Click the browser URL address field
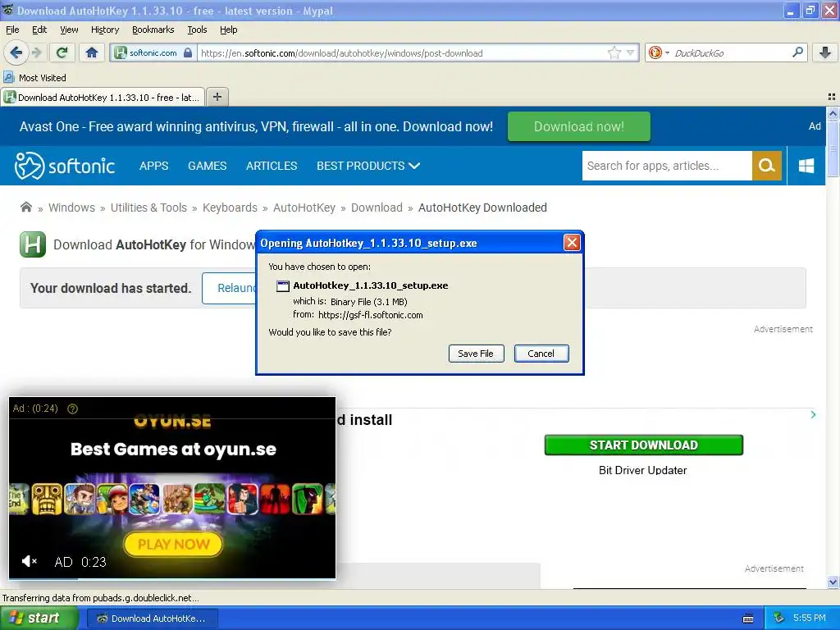The image size is (840, 630). point(402,53)
